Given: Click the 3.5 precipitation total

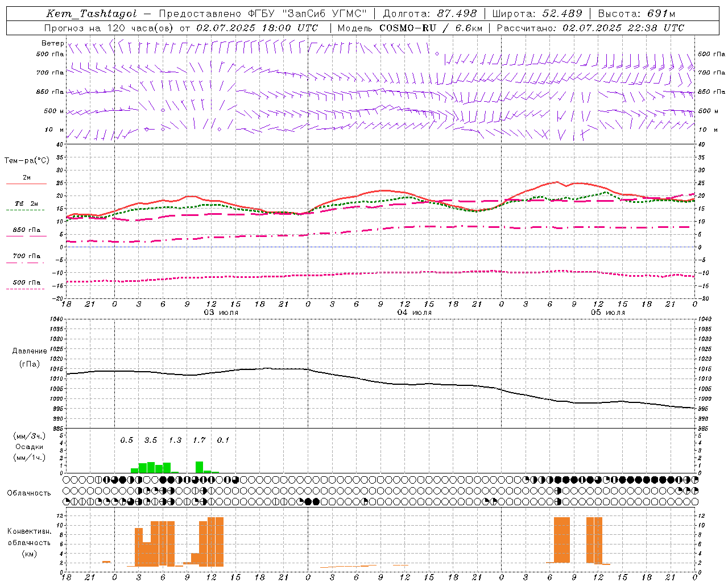Looking at the screenshot, I should (151, 440).
